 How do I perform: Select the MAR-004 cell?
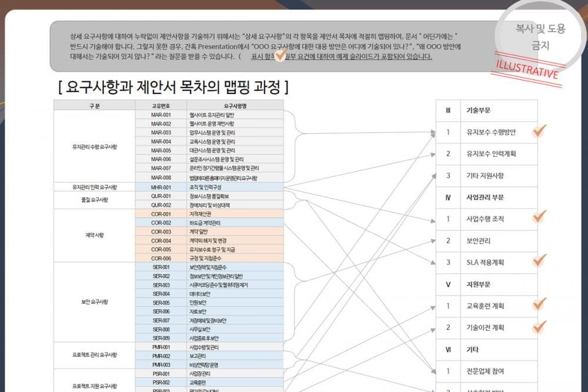click(x=161, y=142)
